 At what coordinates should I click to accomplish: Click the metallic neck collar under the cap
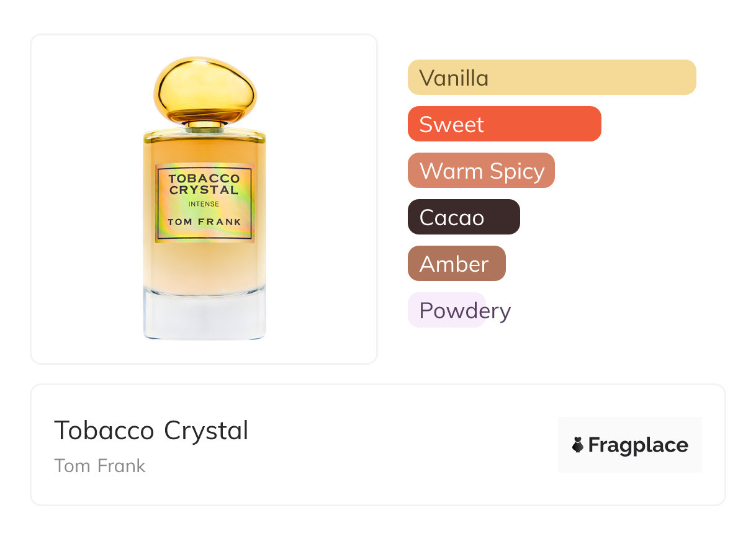204,127
